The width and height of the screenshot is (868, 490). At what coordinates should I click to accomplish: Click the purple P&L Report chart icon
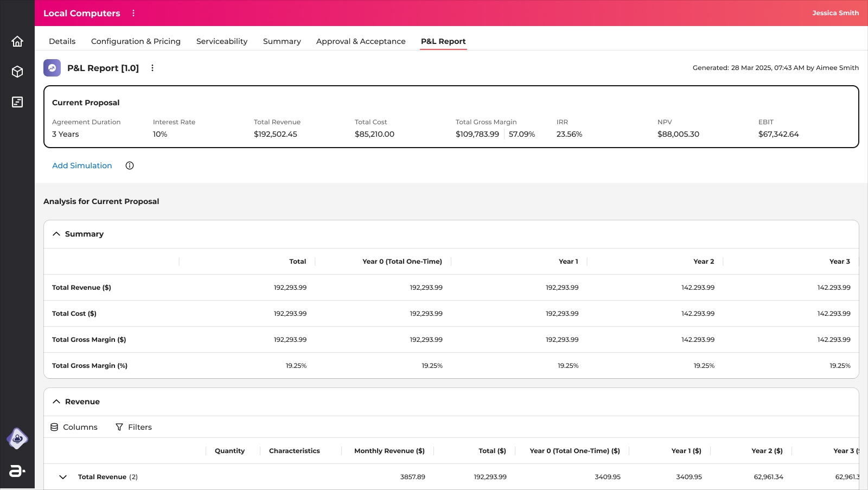click(x=52, y=68)
